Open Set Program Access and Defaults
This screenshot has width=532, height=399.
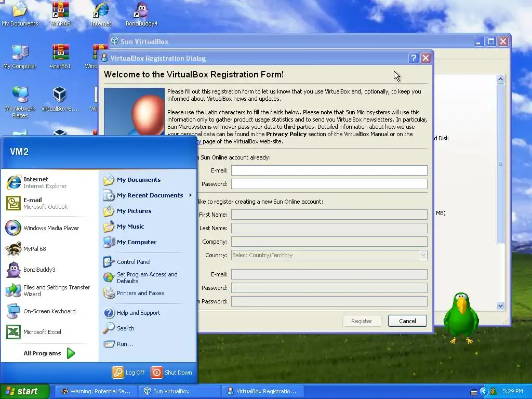pyautogui.click(x=148, y=277)
